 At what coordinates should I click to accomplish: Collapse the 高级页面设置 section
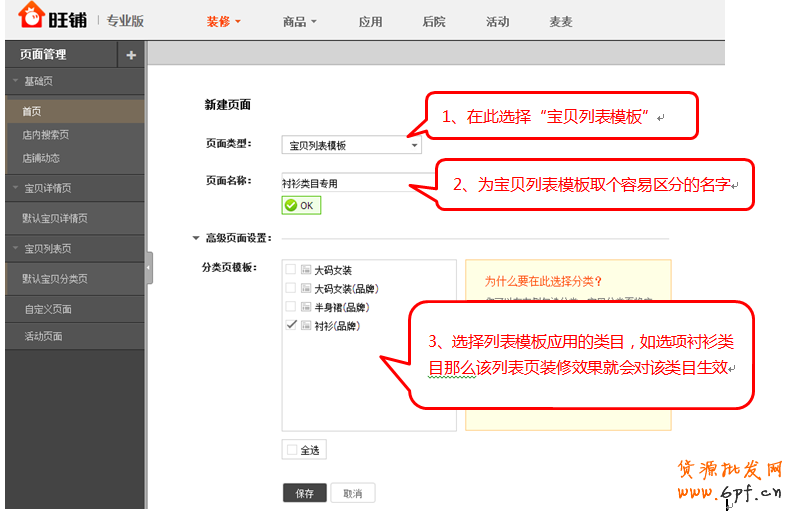click(196, 238)
